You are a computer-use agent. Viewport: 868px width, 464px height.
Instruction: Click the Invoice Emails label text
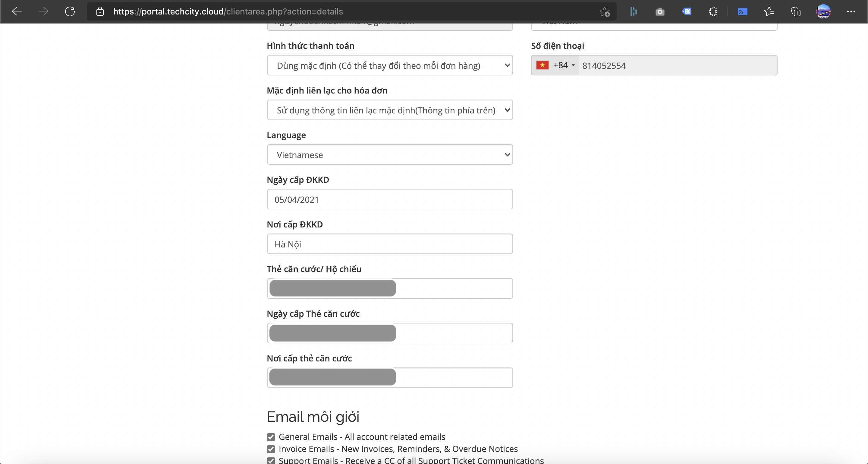(398, 449)
